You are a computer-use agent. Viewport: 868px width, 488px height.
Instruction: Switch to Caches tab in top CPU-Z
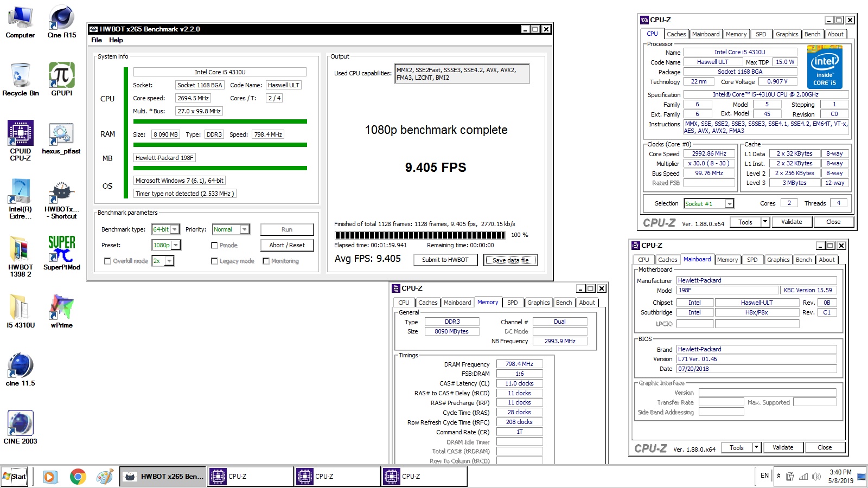click(676, 34)
